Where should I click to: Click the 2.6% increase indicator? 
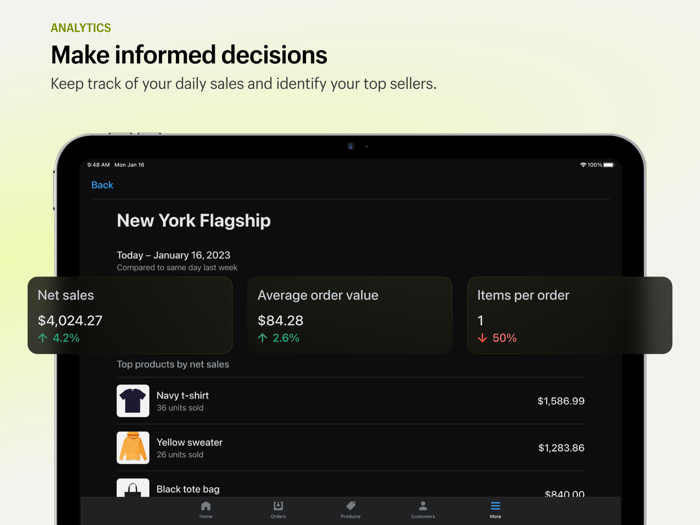coord(279,338)
